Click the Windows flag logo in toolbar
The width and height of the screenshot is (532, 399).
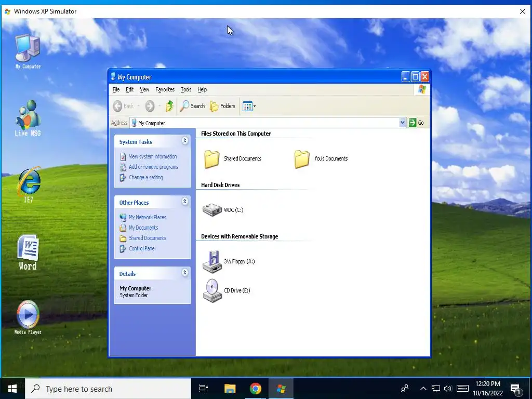click(422, 89)
